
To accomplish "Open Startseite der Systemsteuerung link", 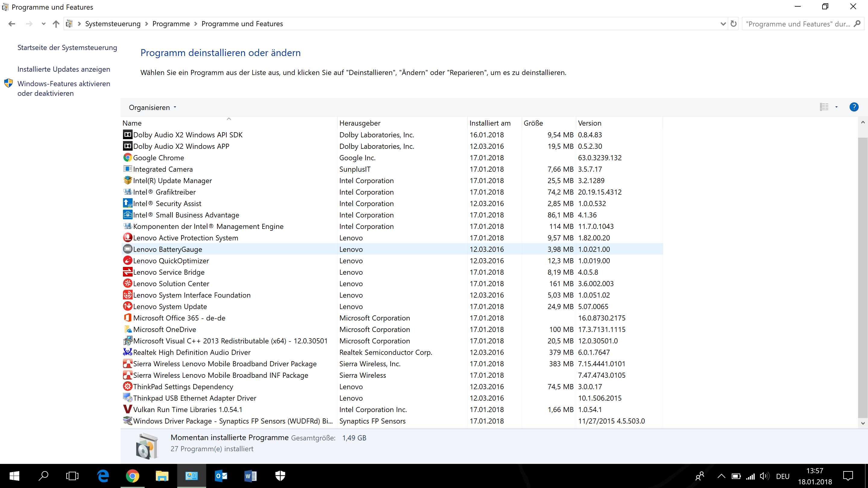I will 67,48.
